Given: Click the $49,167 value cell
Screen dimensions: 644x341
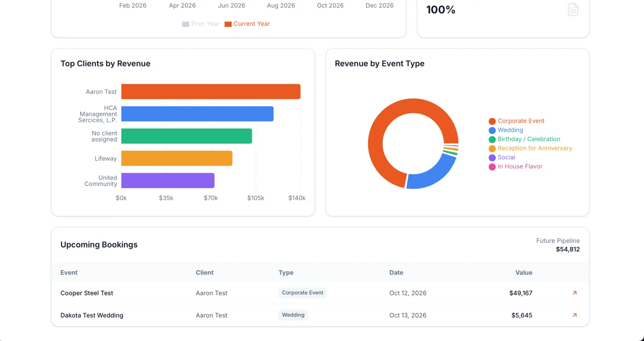Looking at the screenshot, I should 520,293.
